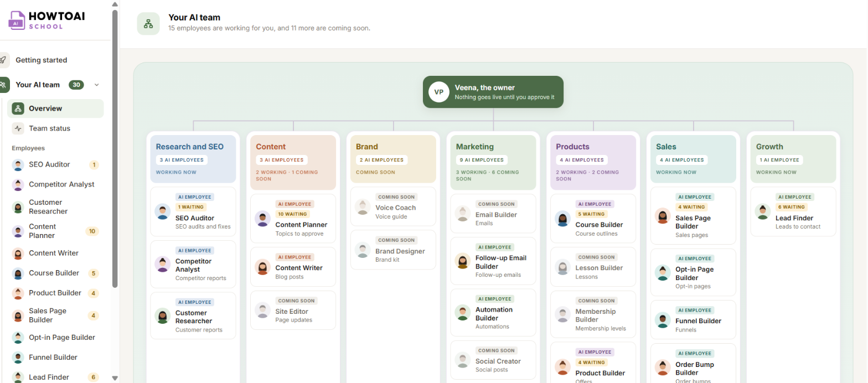The width and height of the screenshot is (868, 383).
Task: Click the Growth department header card
Action: click(x=793, y=159)
